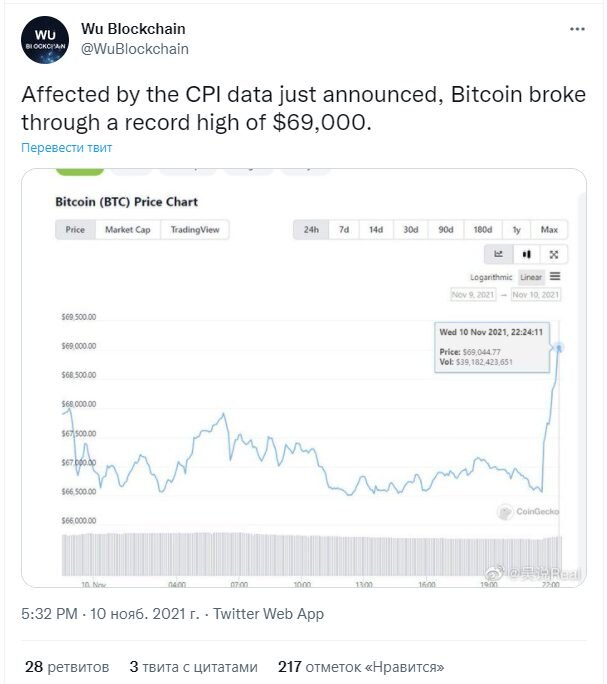Click the fullscreen expand chart icon
This screenshot has height=684, width=607.
click(554, 254)
